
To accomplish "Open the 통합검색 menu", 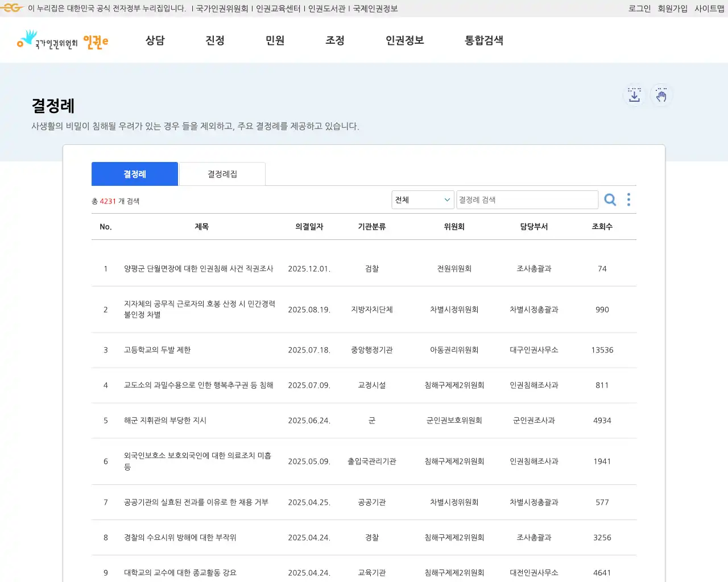I will click(x=483, y=40).
